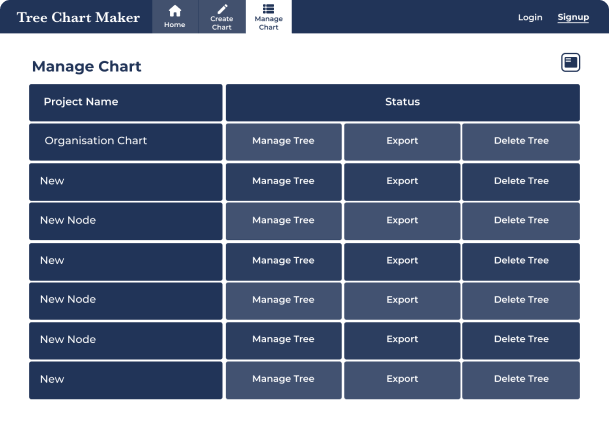The width and height of the screenshot is (609, 433).
Task: Manage Tree for the topmost "New" project
Action: pos(283,181)
